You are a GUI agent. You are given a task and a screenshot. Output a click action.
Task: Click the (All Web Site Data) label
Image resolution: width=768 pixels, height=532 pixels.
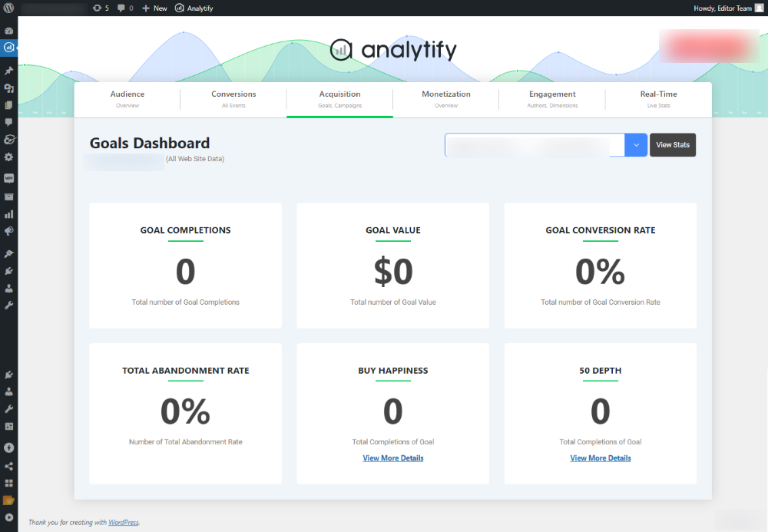pos(195,159)
